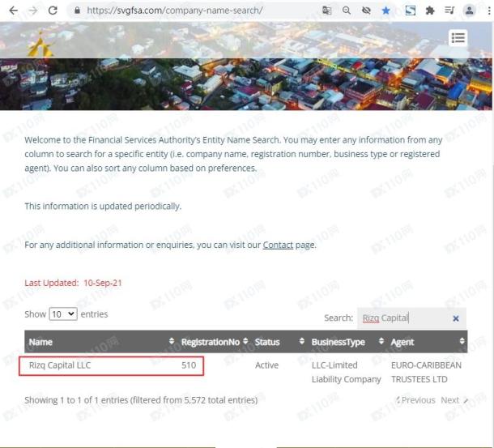Open the Show 10 entries dropdown
The height and width of the screenshot is (448, 494).
63,314
